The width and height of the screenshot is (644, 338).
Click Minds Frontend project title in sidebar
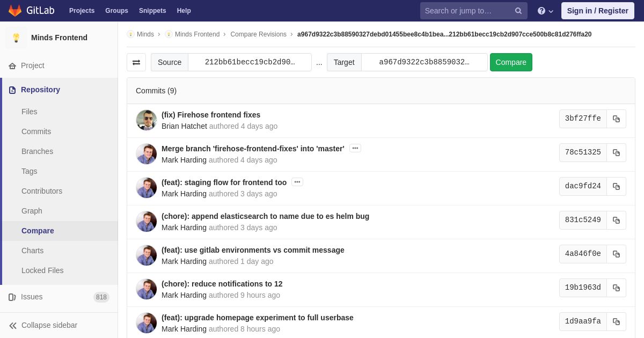click(x=59, y=38)
